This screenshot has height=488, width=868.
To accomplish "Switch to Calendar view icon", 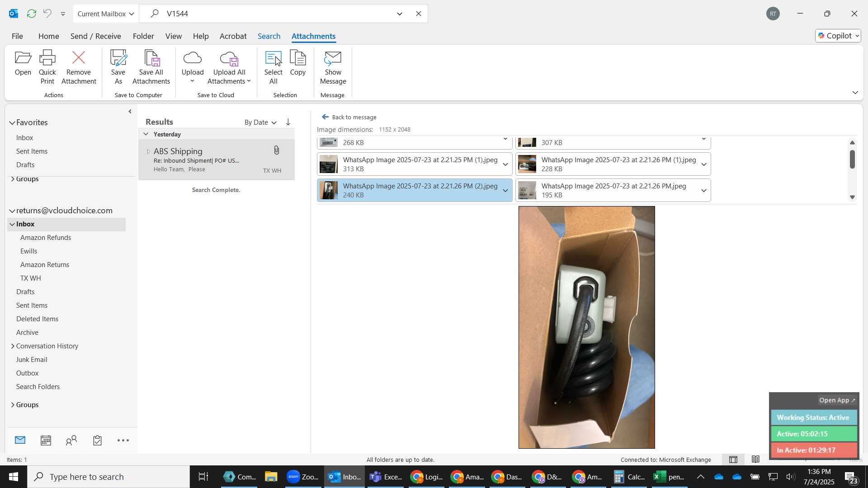I will (x=46, y=440).
